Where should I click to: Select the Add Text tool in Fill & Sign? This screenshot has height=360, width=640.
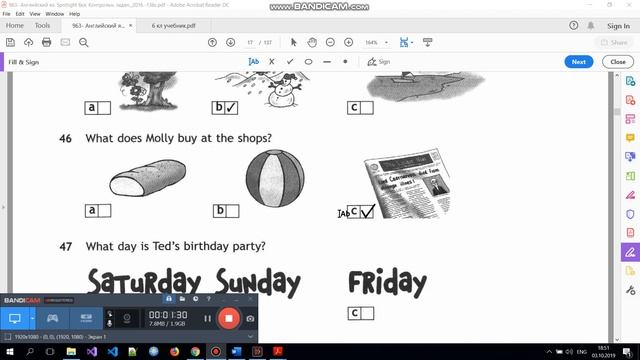click(253, 62)
